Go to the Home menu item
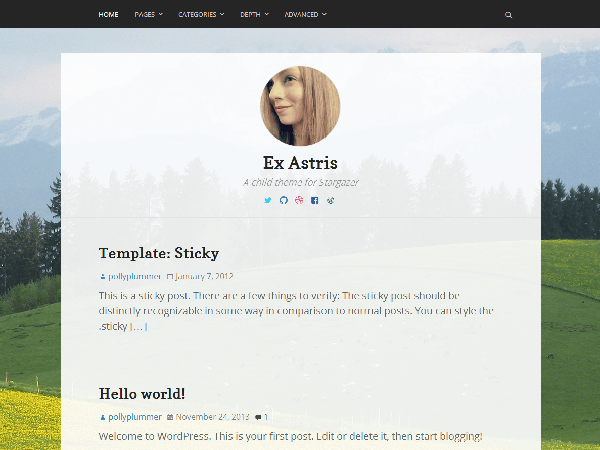 click(x=108, y=15)
